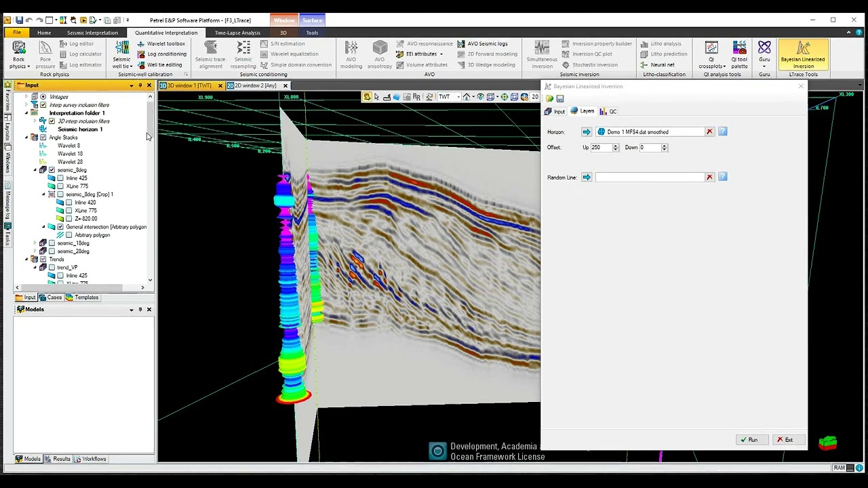Collapse Interpretation folder 1 node

pos(26,113)
